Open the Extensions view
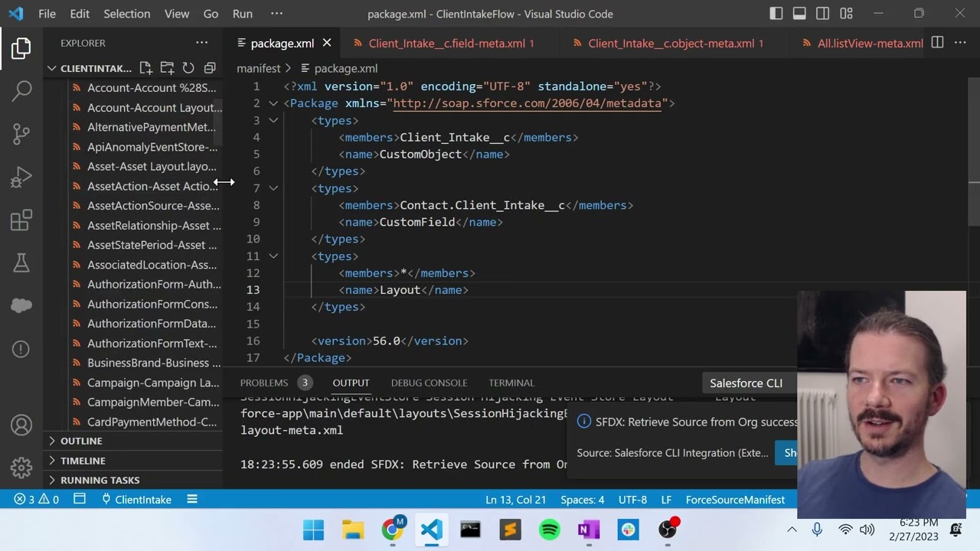The image size is (980, 551). (21, 220)
